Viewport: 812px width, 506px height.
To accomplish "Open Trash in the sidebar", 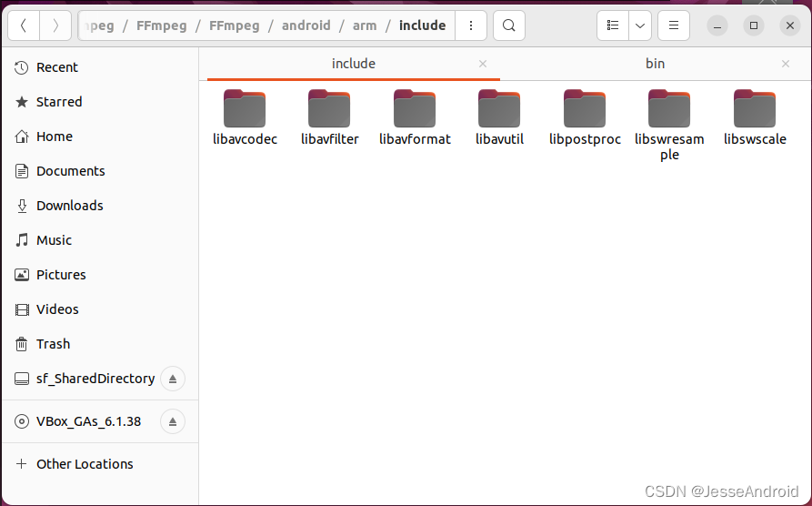I will [100, 344].
